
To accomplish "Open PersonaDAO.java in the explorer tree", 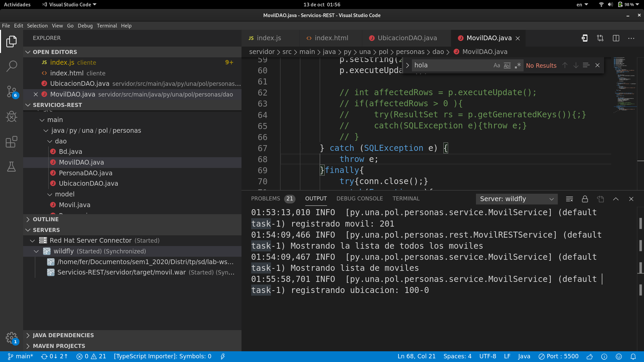I will [86, 173].
